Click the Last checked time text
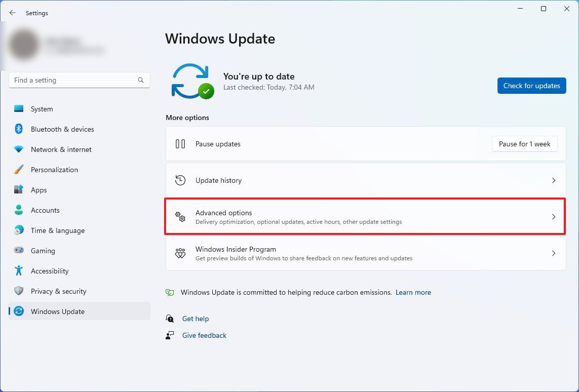Viewport: 579px width, 392px height. [269, 88]
